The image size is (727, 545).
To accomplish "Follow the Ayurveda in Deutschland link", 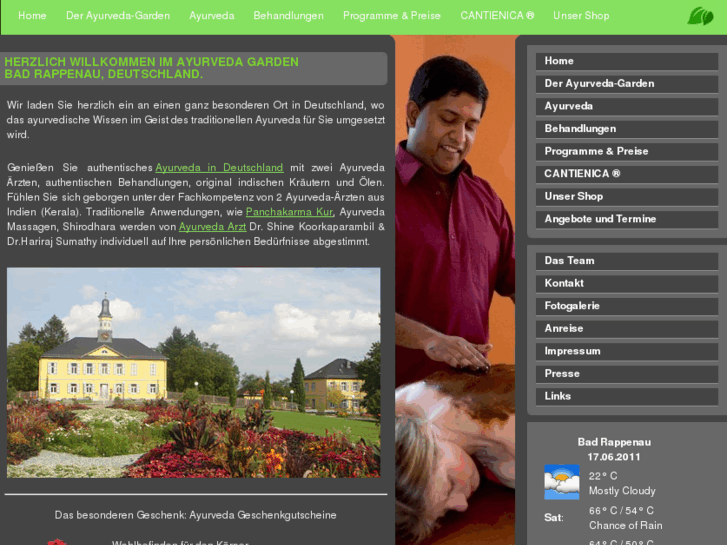I will point(219,167).
